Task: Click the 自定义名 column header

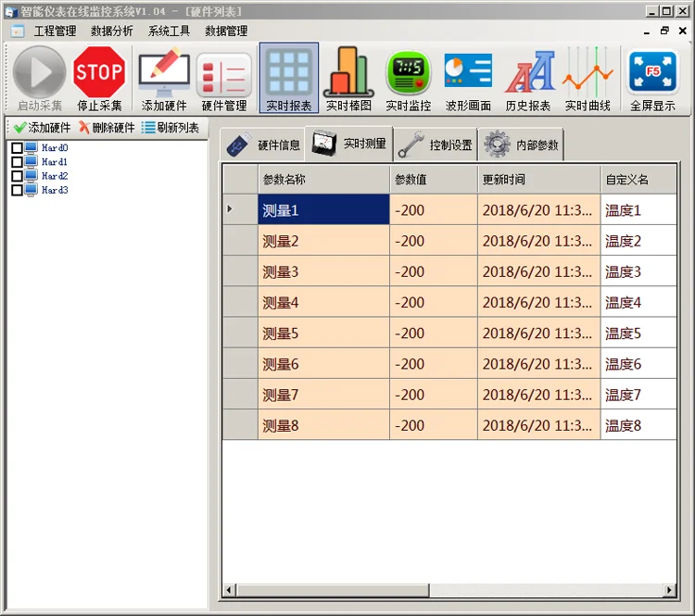Action: click(x=638, y=180)
